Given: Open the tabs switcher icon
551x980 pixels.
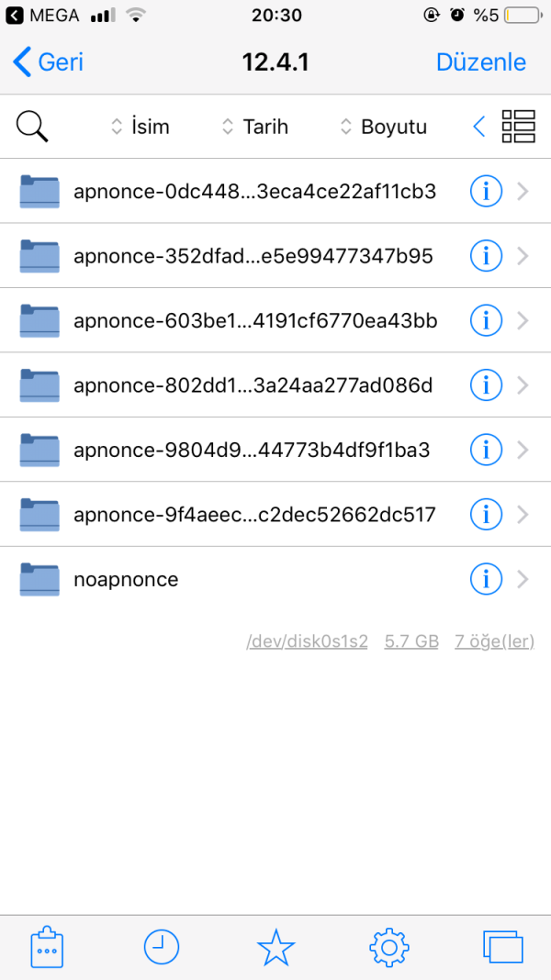Looking at the screenshot, I should point(502,947).
